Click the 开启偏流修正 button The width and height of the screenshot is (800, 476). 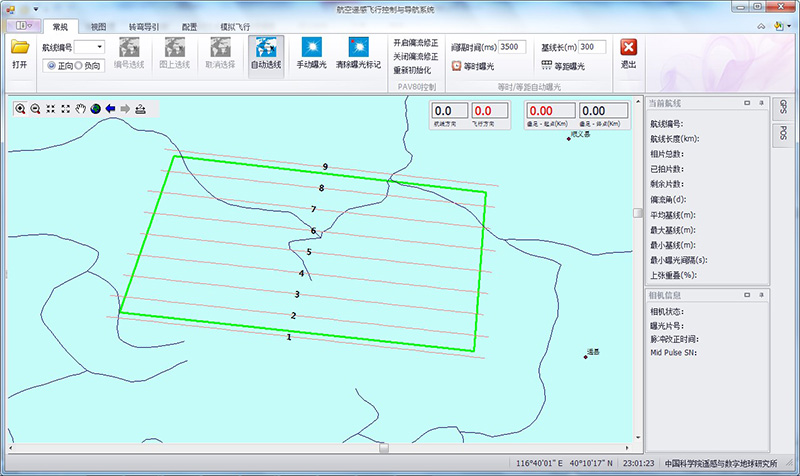pos(415,43)
